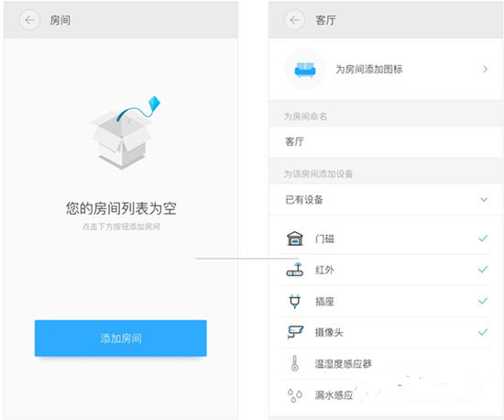Click the 添加房间 button
The width and height of the screenshot is (504, 420).
click(121, 338)
